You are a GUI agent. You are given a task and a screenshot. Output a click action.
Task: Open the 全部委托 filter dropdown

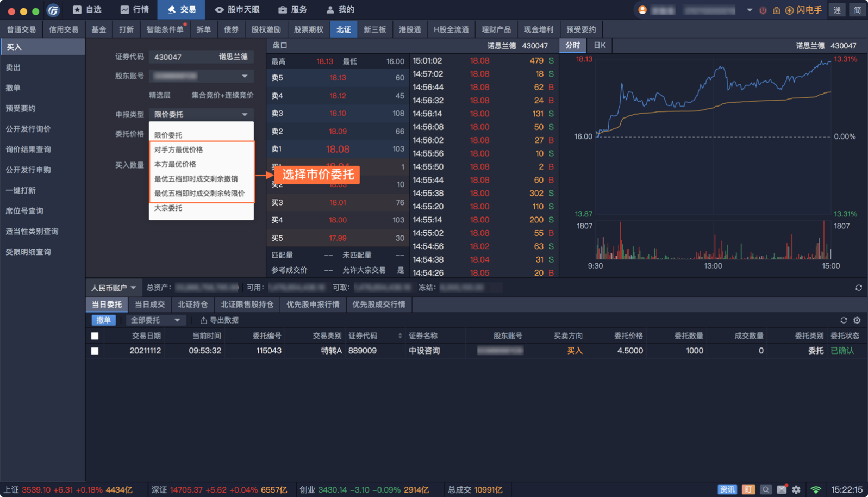[155, 320]
